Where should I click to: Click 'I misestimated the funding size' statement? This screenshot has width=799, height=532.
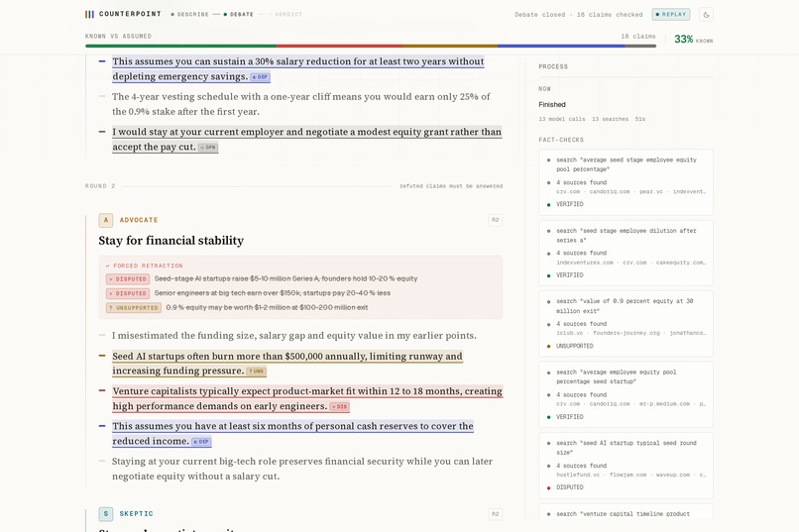click(x=294, y=336)
